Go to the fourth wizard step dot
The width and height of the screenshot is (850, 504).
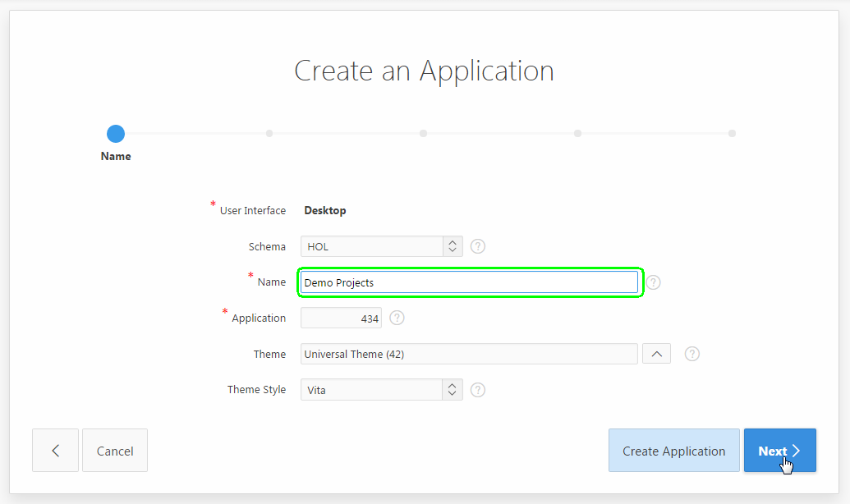pos(577,133)
